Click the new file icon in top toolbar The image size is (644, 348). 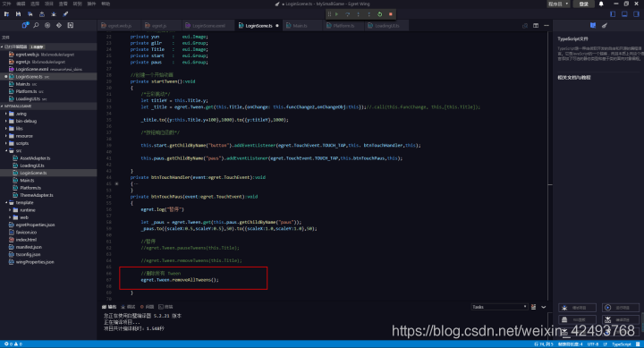6,14
